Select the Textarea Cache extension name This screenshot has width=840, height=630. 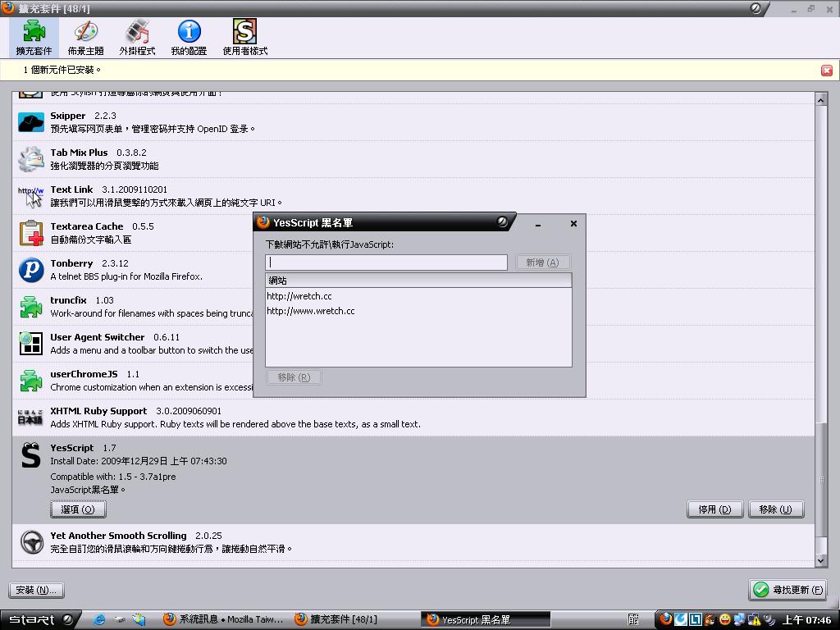[87, 226]
